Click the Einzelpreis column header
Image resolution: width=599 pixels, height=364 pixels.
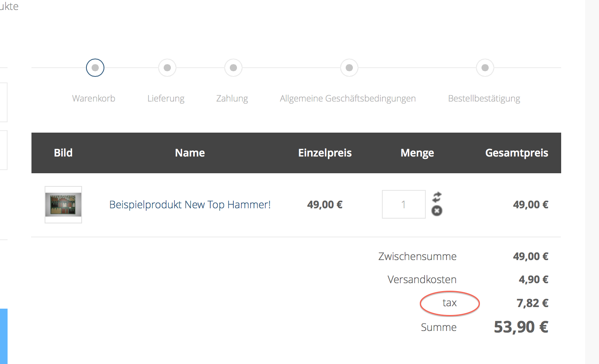pyautogui.click(x=325, y=153)
